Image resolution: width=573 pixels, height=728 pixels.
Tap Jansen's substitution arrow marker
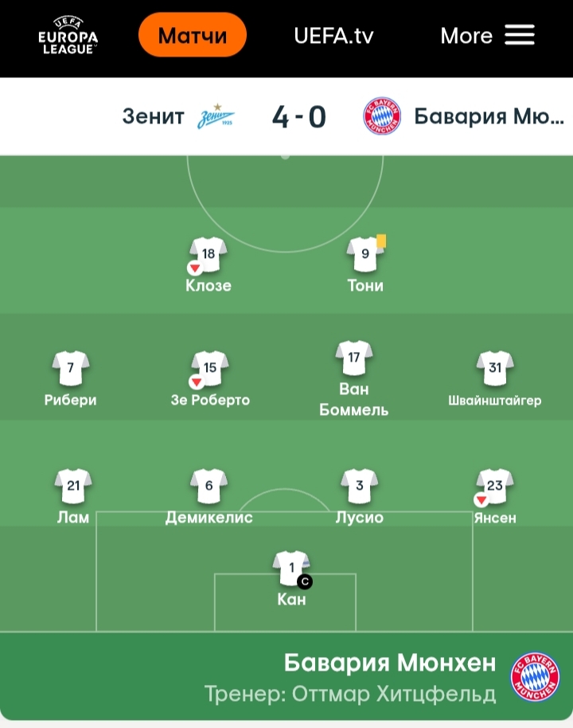[481, 500]
